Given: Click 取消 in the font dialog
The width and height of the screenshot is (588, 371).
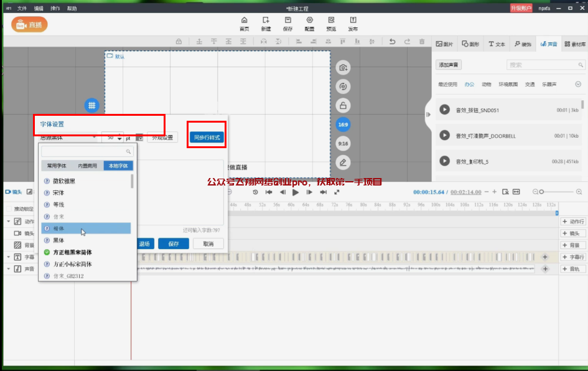Looking at the screenshot, I should pyautogui.click(x=208, y=244).
